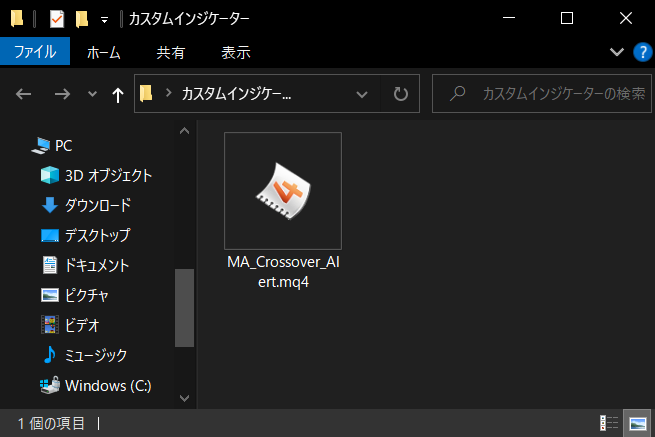Click the カスタムインジケーターの検索 search field
This screenshot has width=655, height=437.
[x=541, y=94]
